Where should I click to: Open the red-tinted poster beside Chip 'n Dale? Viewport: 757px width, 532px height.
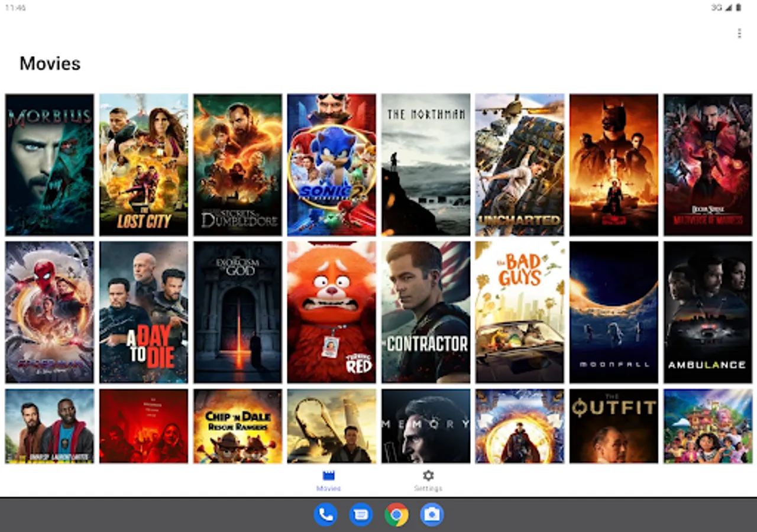coord(144,426)
